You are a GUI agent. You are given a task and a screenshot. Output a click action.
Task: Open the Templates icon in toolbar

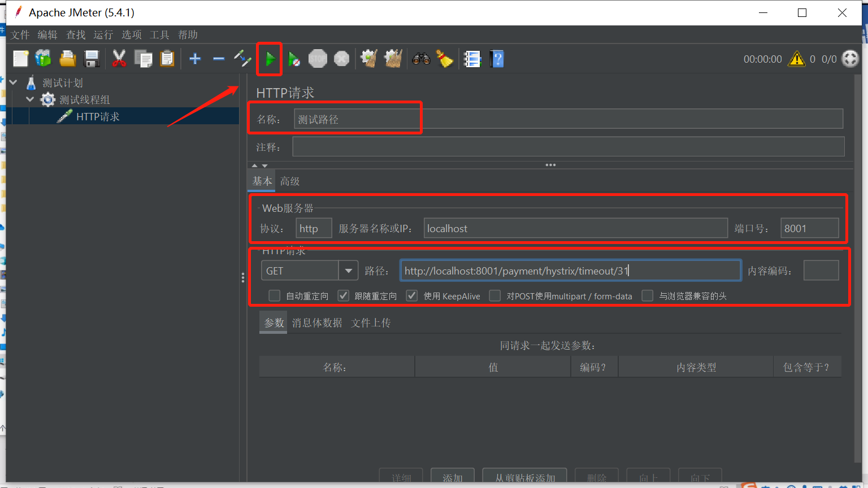click(x=44, y=59)
